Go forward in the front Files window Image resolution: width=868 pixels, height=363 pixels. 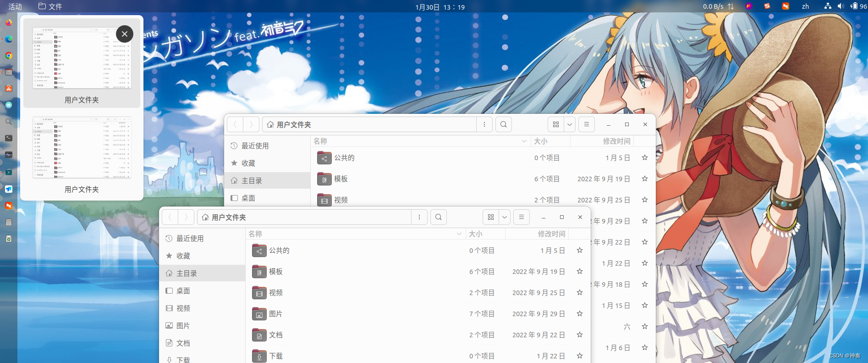pyautogui.click(x=186, y=217)
